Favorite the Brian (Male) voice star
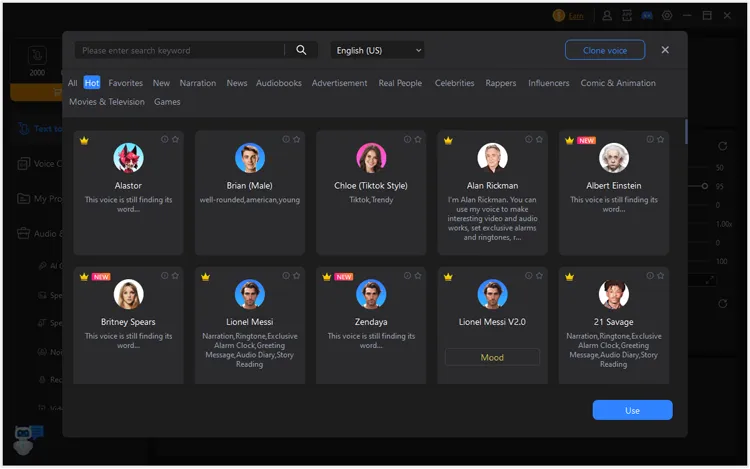The height and width of the screenshot is (469, 750). coord(297,140)
